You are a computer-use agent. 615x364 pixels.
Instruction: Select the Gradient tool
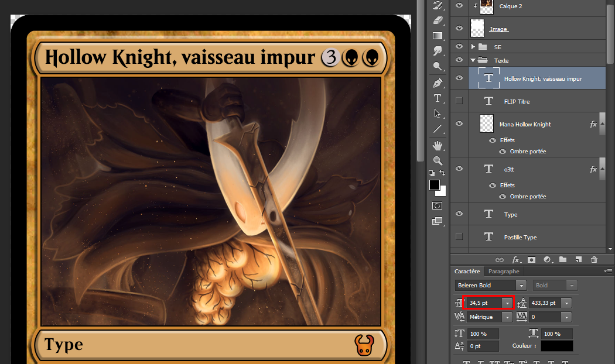click(x=438, y=36)
